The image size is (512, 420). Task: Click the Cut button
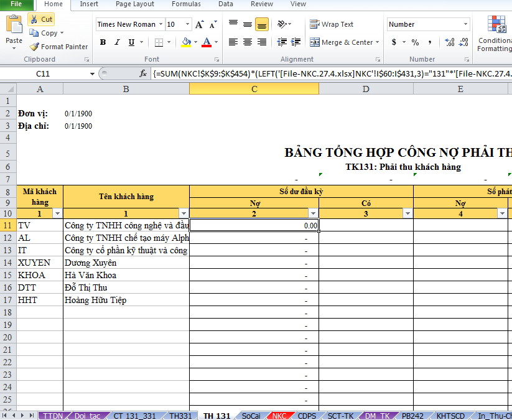click(x=41, y=19)
